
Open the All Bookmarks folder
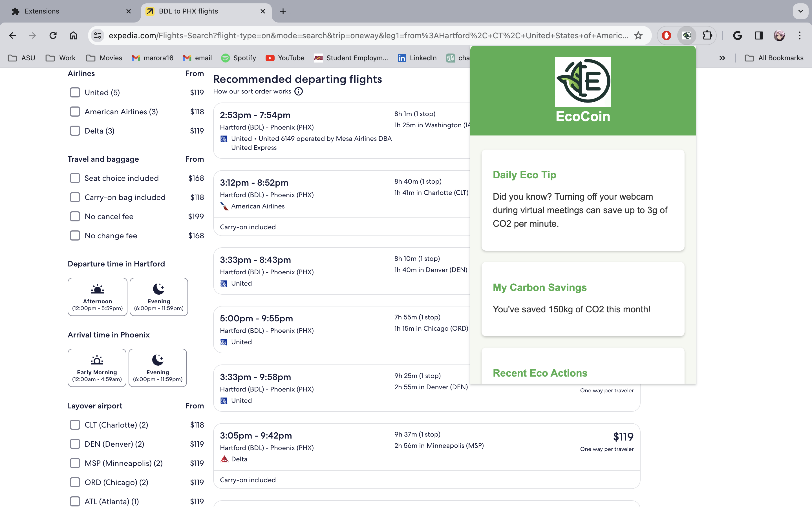pyautogui.click(x=774, y=58)
